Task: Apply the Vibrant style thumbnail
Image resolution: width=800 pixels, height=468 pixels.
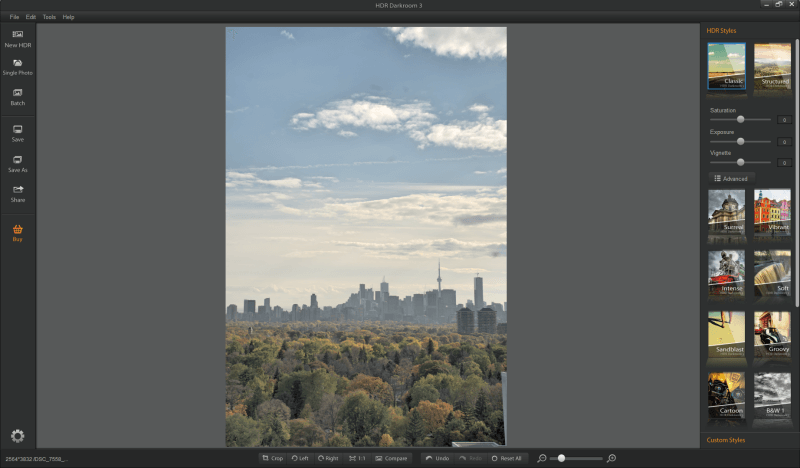Action: coord(772,212)
